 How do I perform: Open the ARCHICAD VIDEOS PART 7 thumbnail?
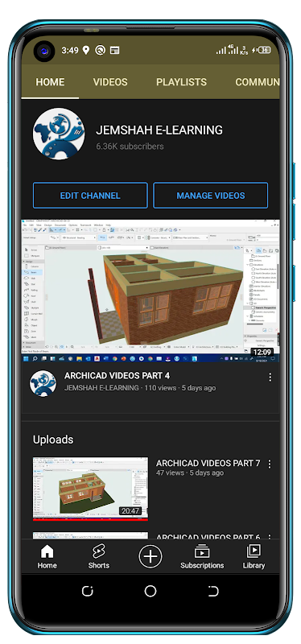pos(90,489)
